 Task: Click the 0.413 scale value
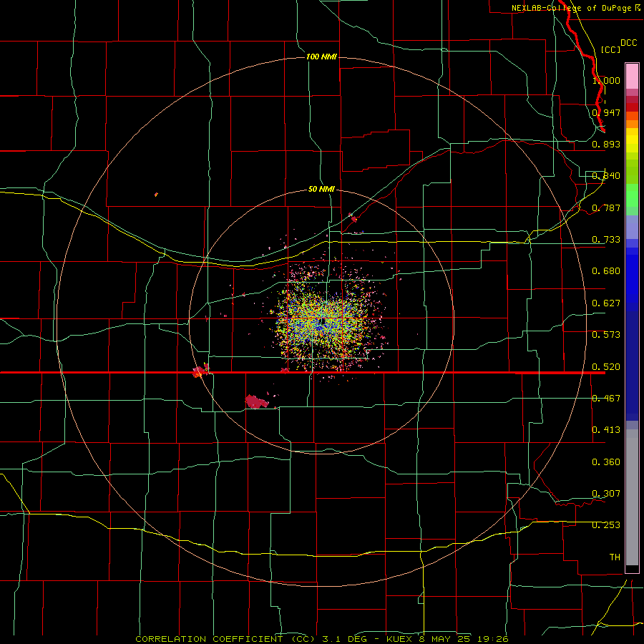tap(606, 430)
